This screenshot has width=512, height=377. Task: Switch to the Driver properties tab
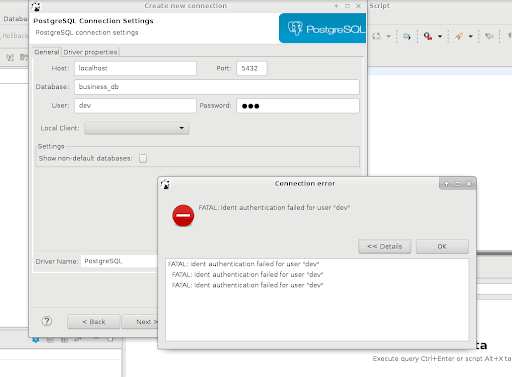(90, 52)
